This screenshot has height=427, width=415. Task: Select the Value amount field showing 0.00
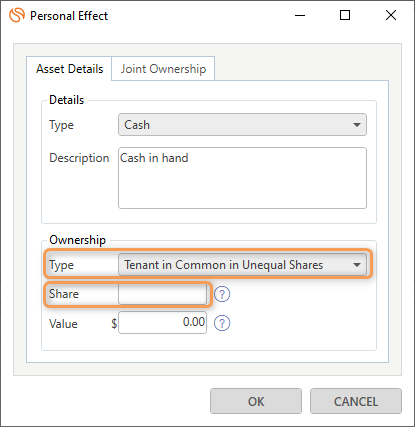pos(162,322)
